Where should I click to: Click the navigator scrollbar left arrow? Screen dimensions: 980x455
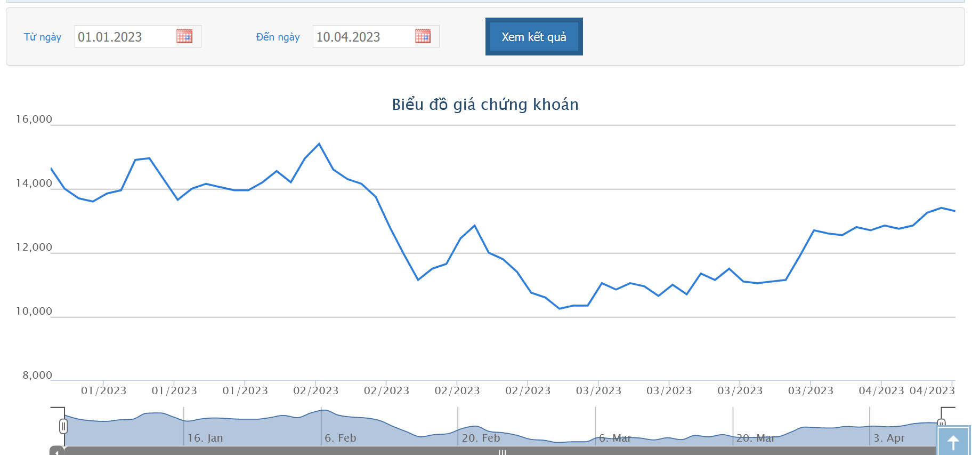point(56,451)
